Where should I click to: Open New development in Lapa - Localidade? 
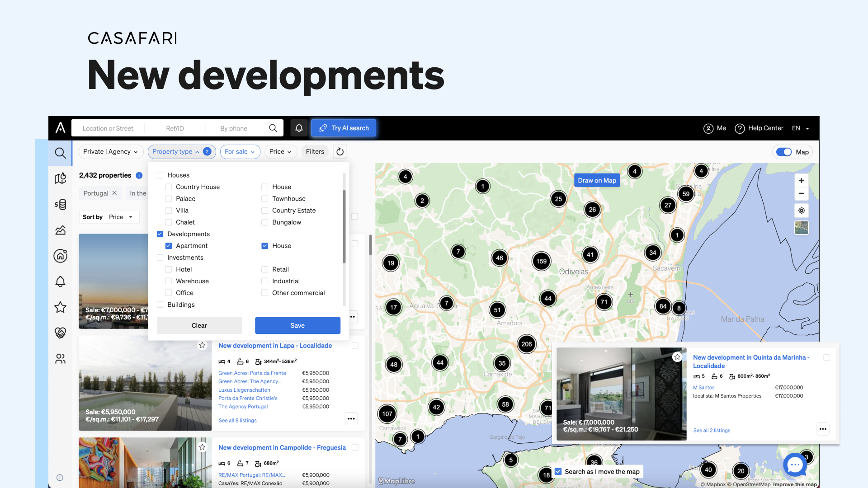tap(275, 346)
